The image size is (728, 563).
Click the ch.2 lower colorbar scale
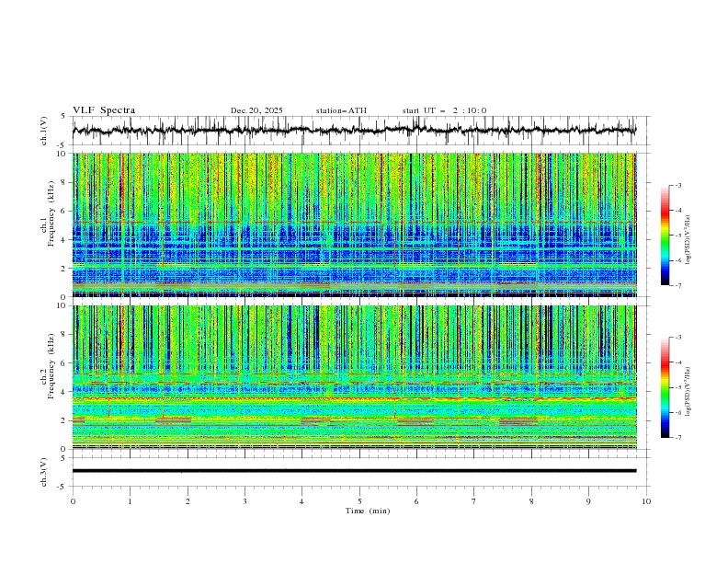(665, 387)
